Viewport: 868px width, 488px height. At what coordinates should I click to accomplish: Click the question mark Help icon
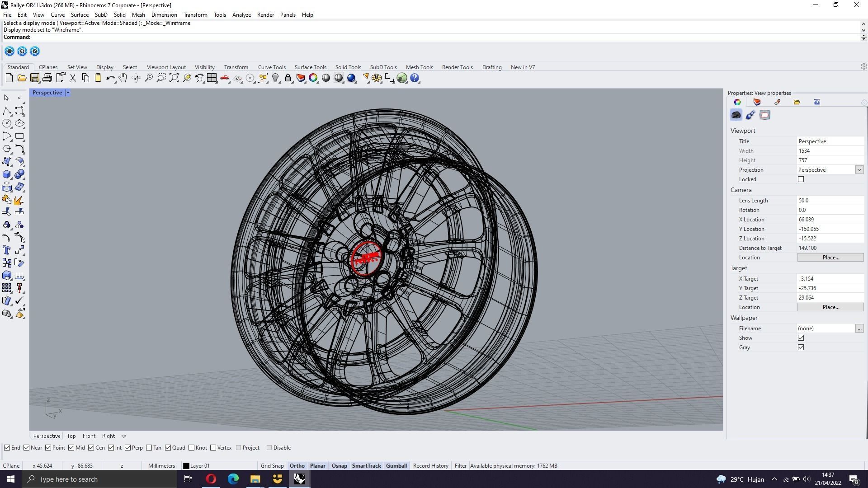415,78
